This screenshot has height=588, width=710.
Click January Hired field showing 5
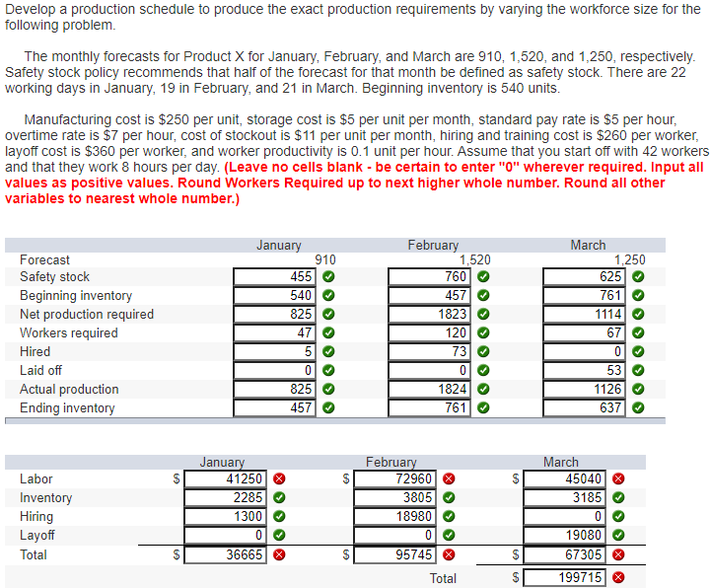point(275,351)
